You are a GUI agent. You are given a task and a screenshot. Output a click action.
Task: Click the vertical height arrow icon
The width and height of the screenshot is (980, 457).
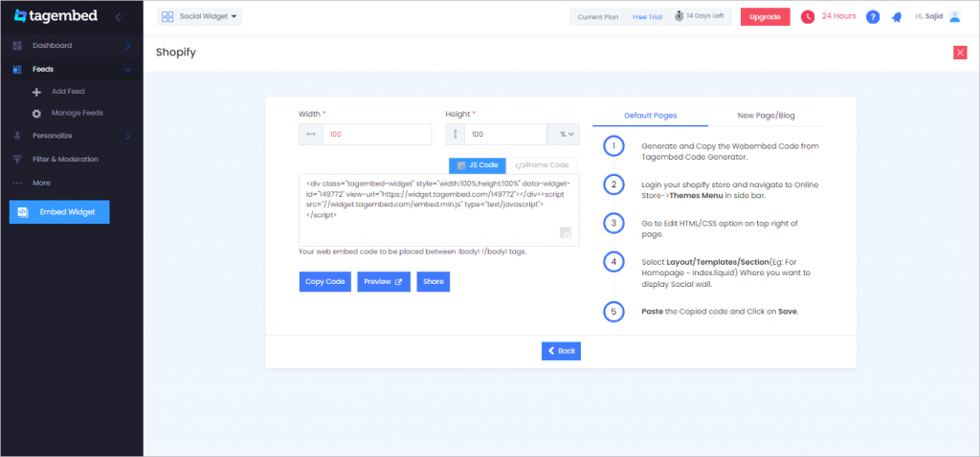pos(455,134)
